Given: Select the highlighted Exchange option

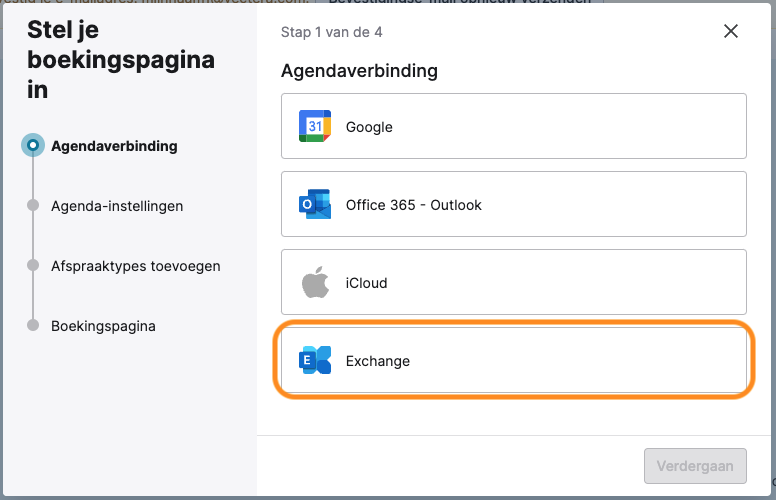Looking at the screenshot, I should click(514, 360).
